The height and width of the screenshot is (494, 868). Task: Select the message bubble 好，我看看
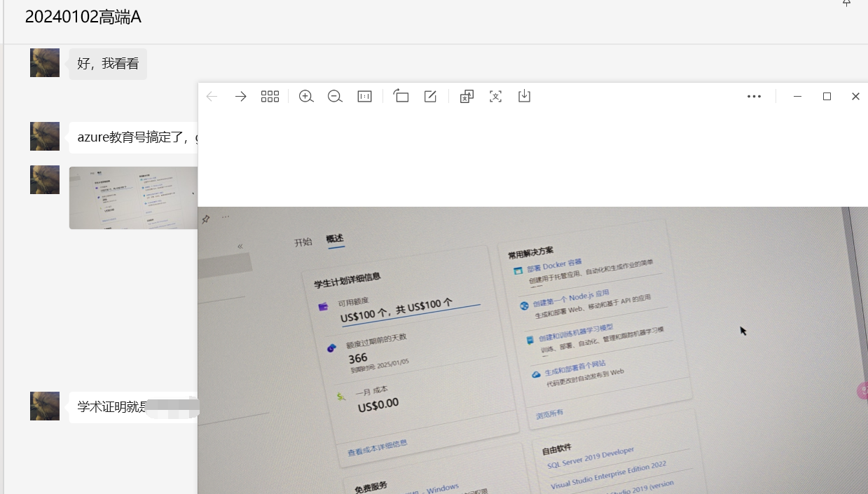click(x=108, y=64)
